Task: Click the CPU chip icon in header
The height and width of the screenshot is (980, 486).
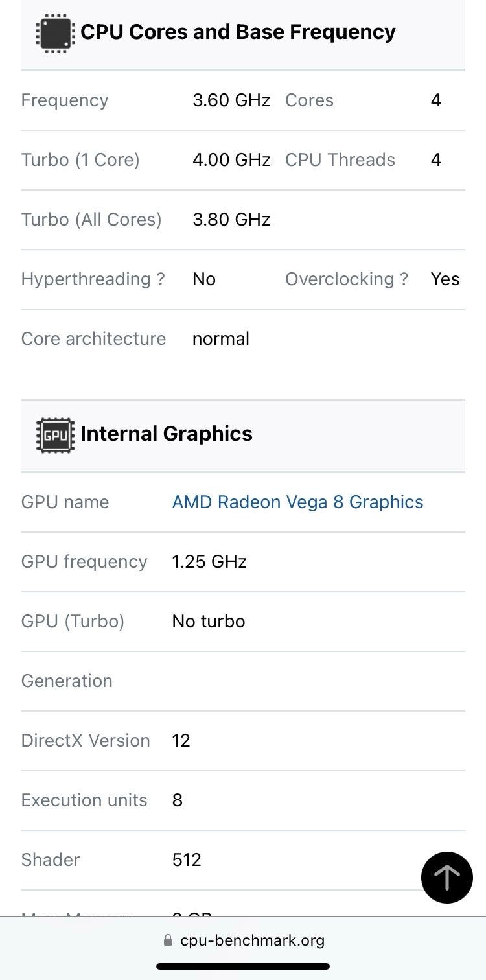Action: click(55, 32)
